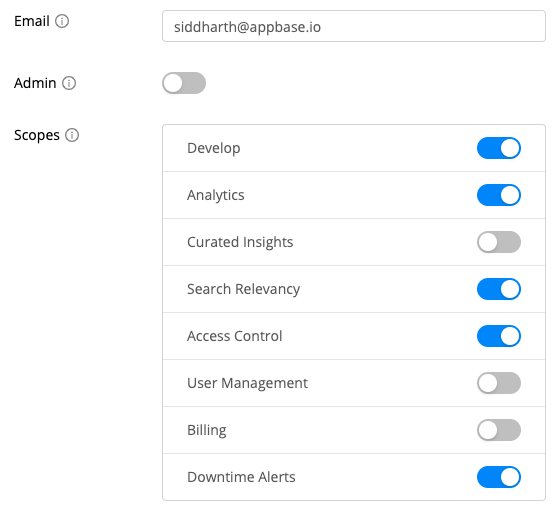The image size is (560, 513).
Task: Disable the Analytics scope switch
Action: click(499, 195)
